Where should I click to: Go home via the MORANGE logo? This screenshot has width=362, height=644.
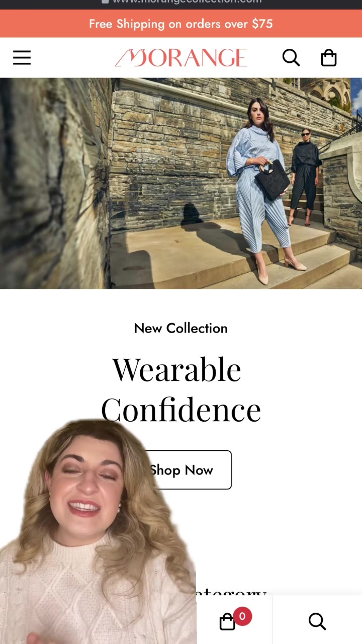[x=181, y=58]
